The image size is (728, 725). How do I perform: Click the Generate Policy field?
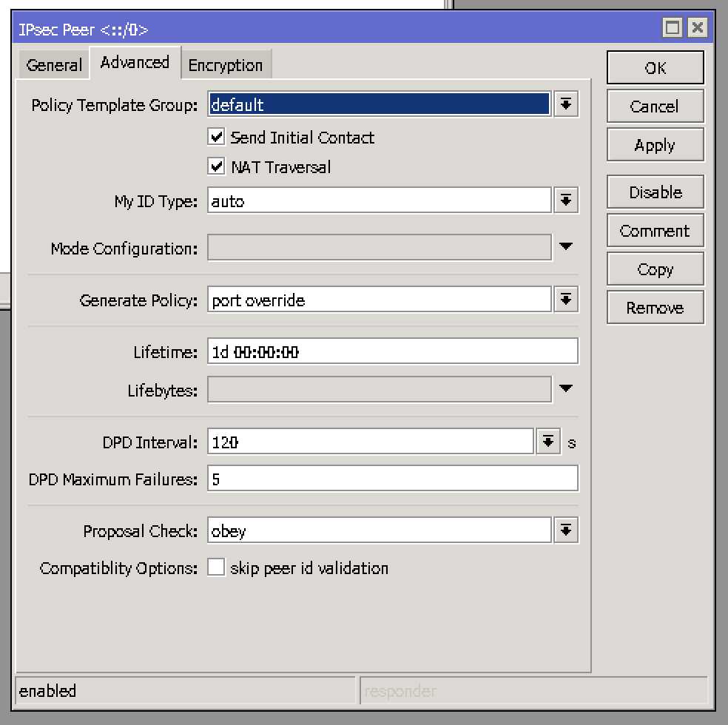pyautogui.click(x=380, y=300)
